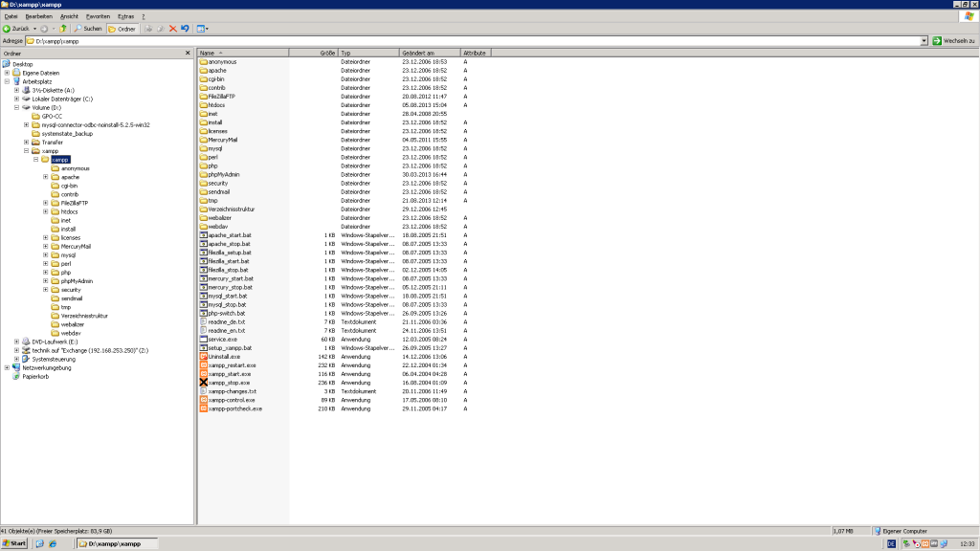Expand Lokaler Datenträger (C:) in the tree
Viewport: 980px width, 551px height.
tap(17, 99)
